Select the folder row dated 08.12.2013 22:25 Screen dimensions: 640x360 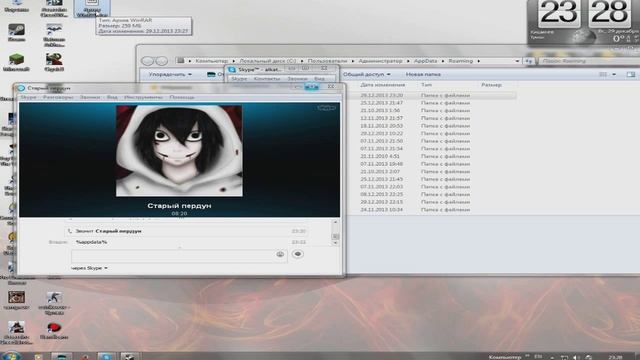431,194
